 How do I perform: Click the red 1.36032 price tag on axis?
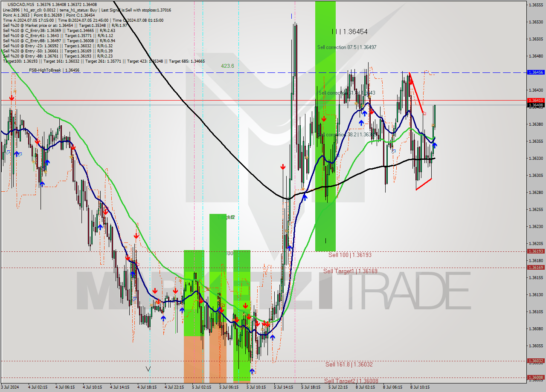tap(536, 360)
